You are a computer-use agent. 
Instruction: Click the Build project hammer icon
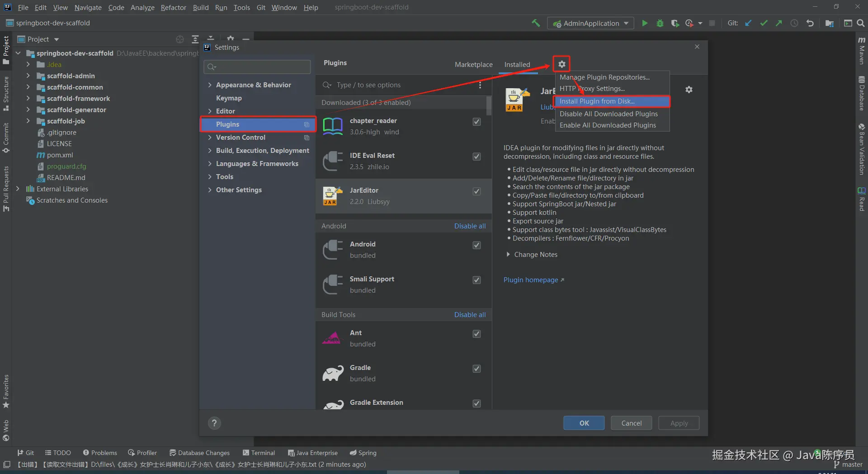click(536, 23)
